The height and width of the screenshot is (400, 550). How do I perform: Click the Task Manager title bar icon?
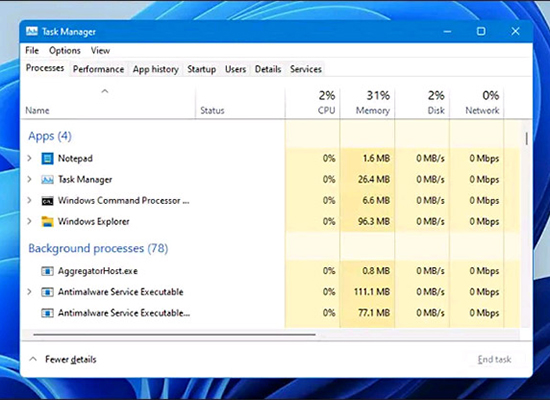tap(32, 32)
